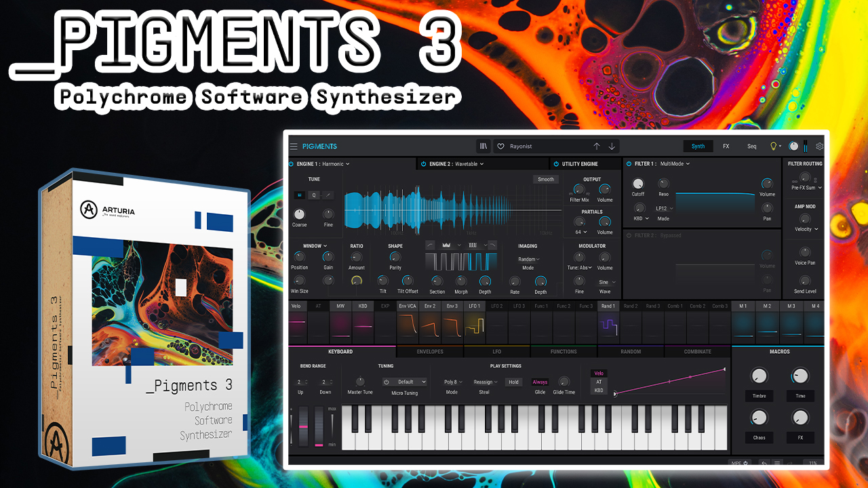Click the Filter 1 Cutoff knob
The image size is (868, 488).
(x=638, y=184)
